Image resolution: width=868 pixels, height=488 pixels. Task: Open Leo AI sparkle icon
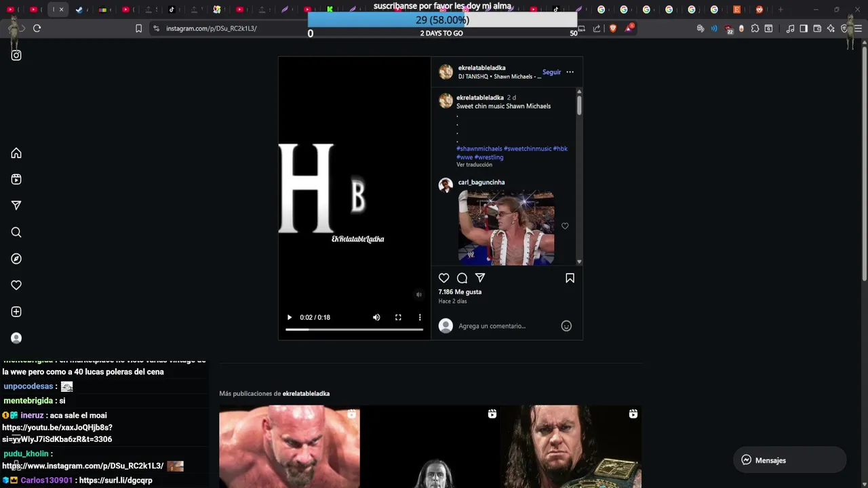coord(831,28)
